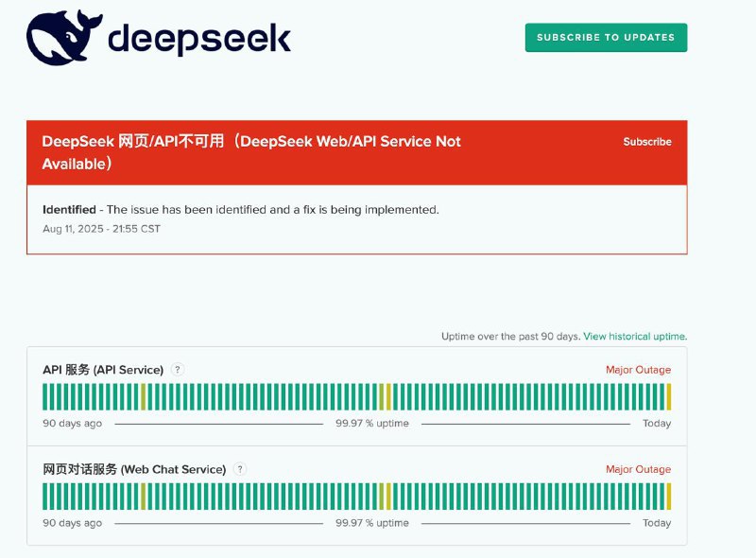Click the Today label under Web Chat Service
This screenshot has height=558, width=756.
point(657,522)
